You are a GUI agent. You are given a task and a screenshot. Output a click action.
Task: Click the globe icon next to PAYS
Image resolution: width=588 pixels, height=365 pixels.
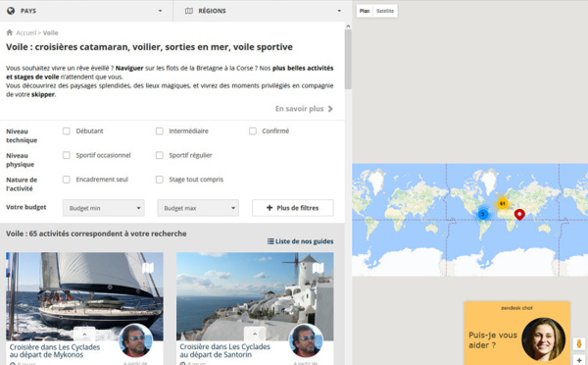click(11, 11)
